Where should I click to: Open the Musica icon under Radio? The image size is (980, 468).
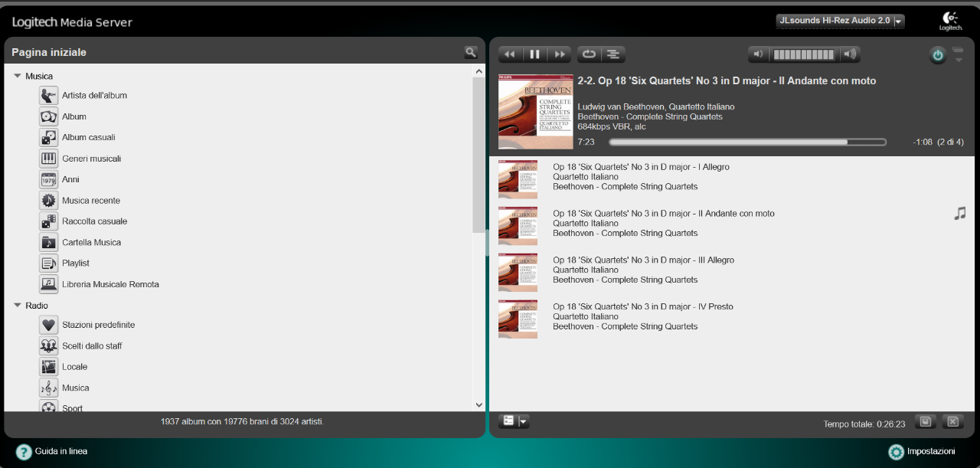tap(49, 388)
